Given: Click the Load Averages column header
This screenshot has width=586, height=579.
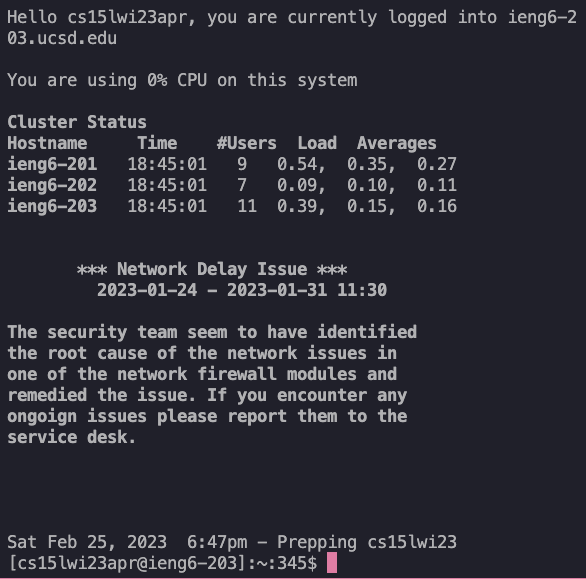Looking at the screenshot, I should 367,143.
